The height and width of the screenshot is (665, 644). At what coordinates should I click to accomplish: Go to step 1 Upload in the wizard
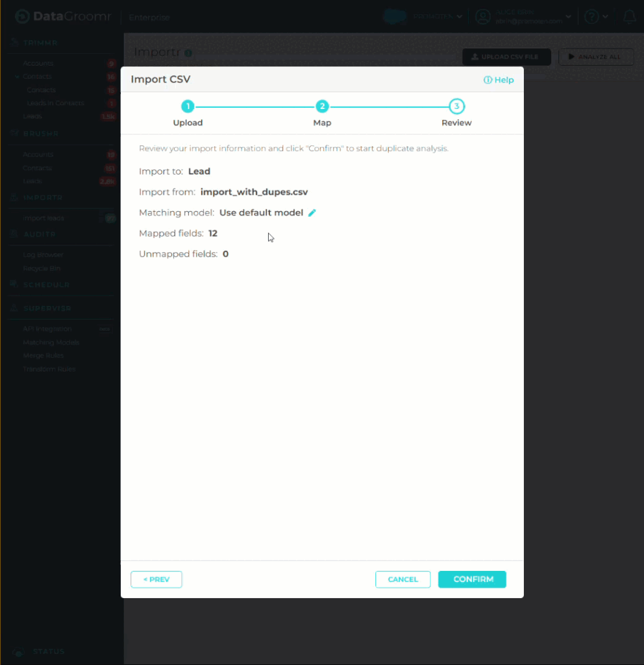pyautogui.click(x=188, y=107)
